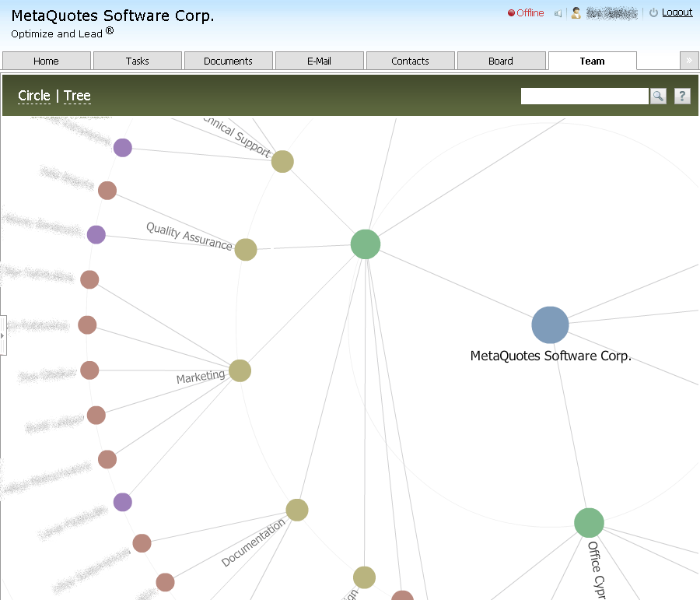700x600 pixels.
Task: Click the 'Quality Assurance' graph label
Action: tap(189, 237)
